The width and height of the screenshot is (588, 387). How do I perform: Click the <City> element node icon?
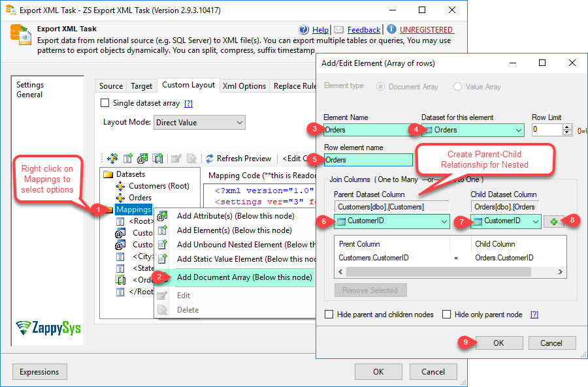pyautogui.click(x=120, y=256)
